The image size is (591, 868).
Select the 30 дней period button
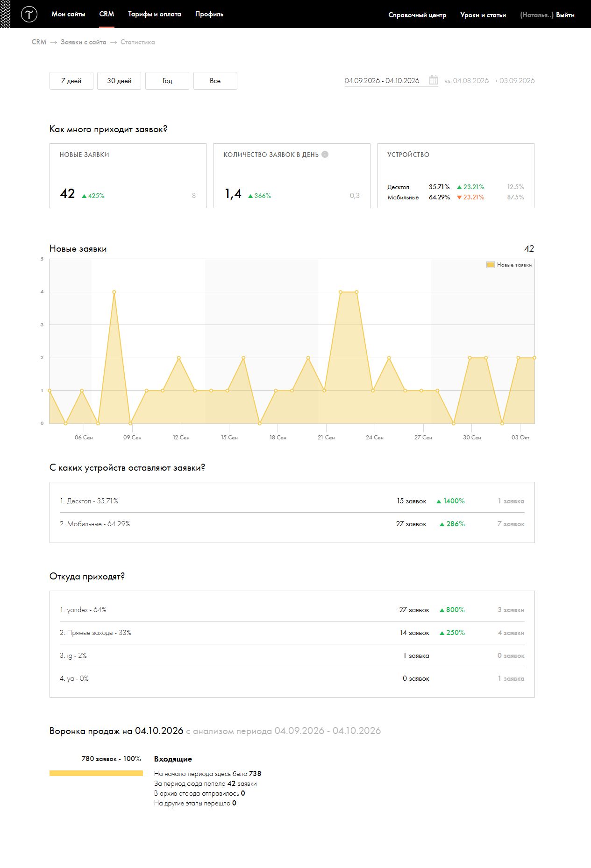pyautogui.click(x=119, y=81)
